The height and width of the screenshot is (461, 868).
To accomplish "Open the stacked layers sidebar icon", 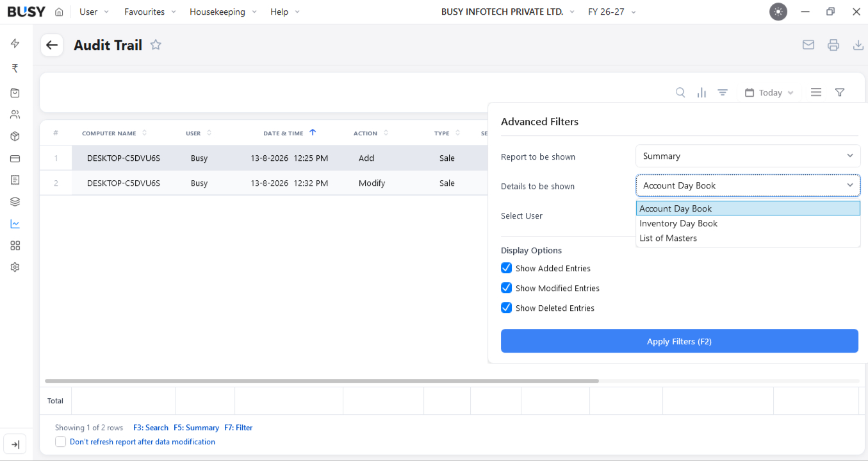I will 15,202.
